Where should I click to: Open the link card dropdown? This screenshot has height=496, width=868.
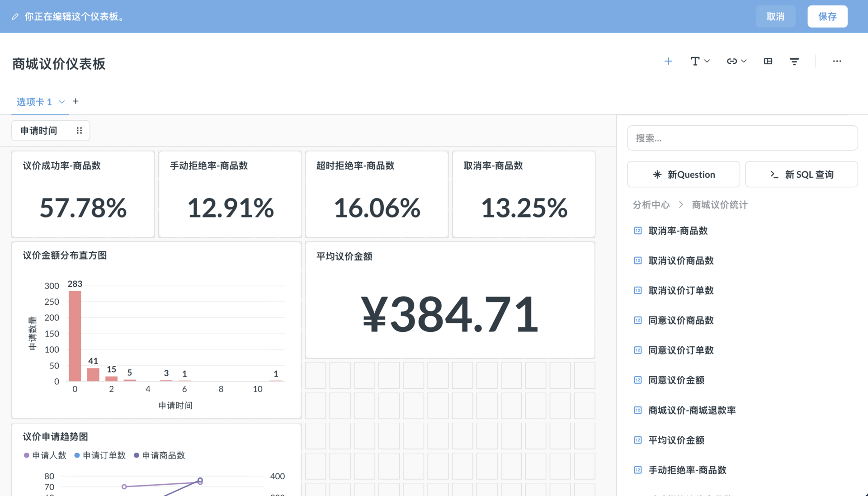tap(736, 61)
